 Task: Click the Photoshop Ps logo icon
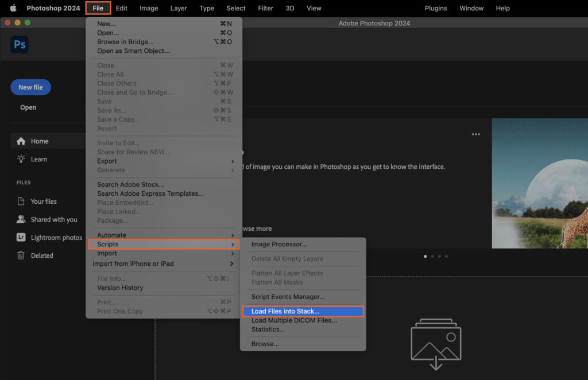tap(19, 44)
